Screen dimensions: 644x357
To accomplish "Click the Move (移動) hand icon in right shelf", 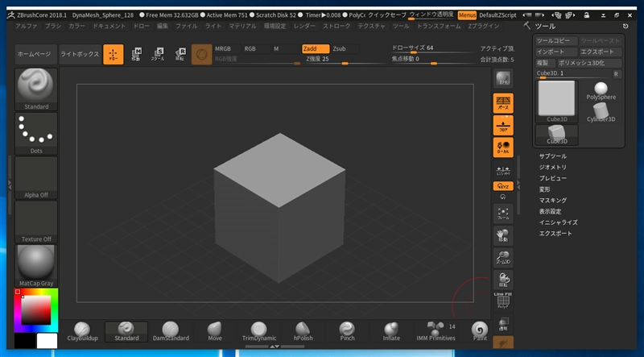I will tap(503, 235).
